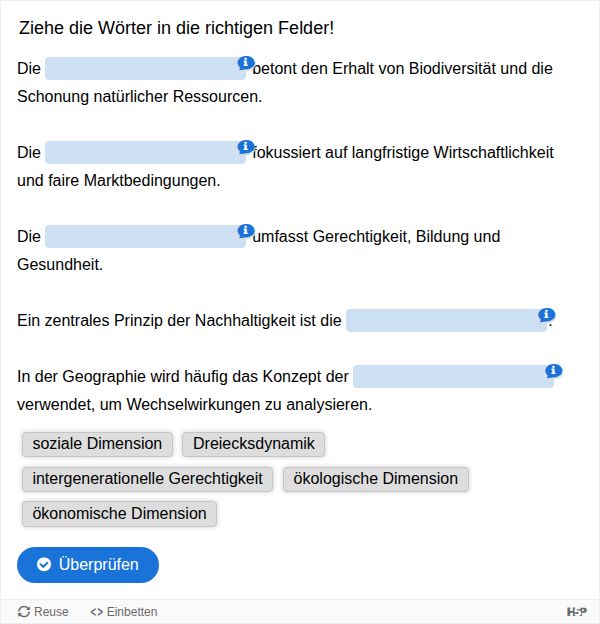Select the 'soziale Dimension' word chip

click(97, 444)
